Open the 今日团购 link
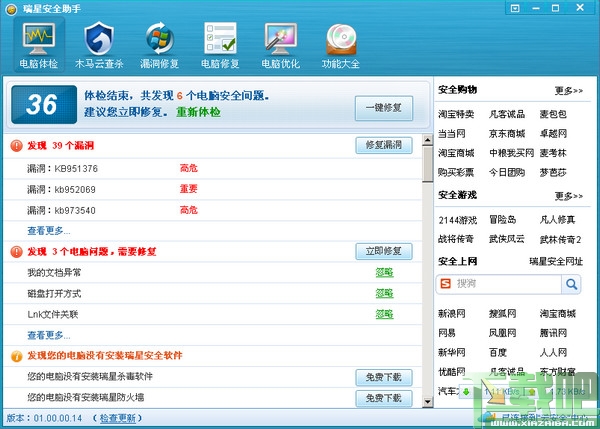The image size is (600, 429). point(507,173)
